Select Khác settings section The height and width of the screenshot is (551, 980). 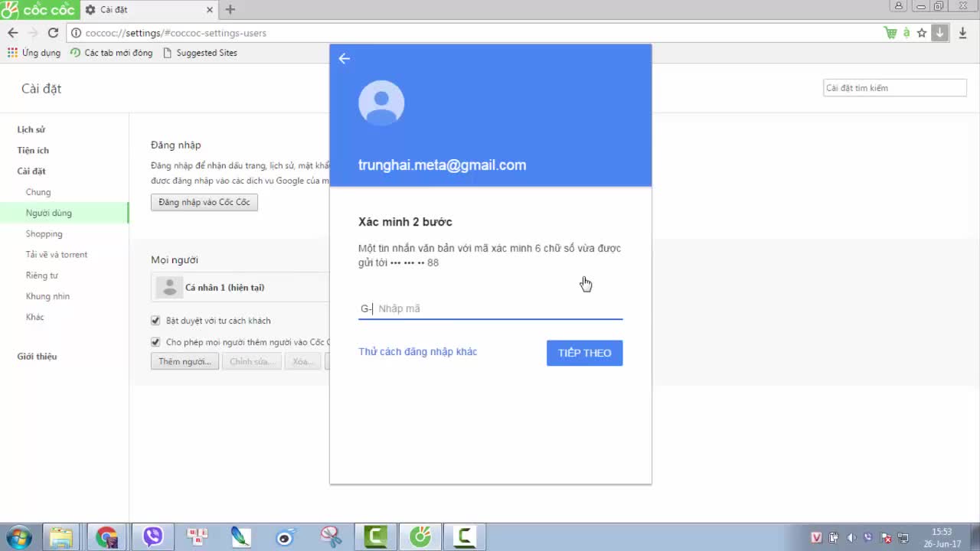(35, 317)
